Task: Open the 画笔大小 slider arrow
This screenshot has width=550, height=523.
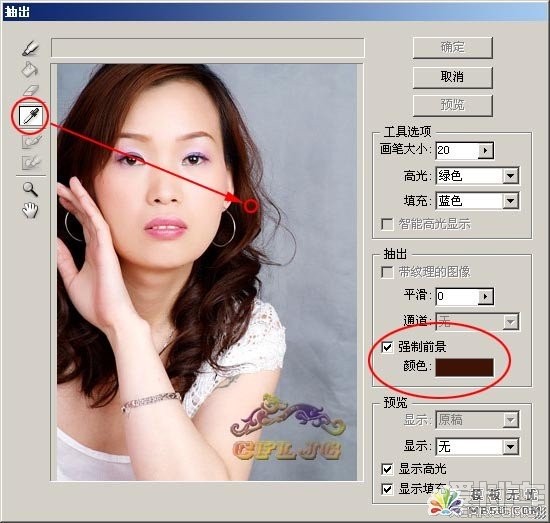Action: click(485, 151)
